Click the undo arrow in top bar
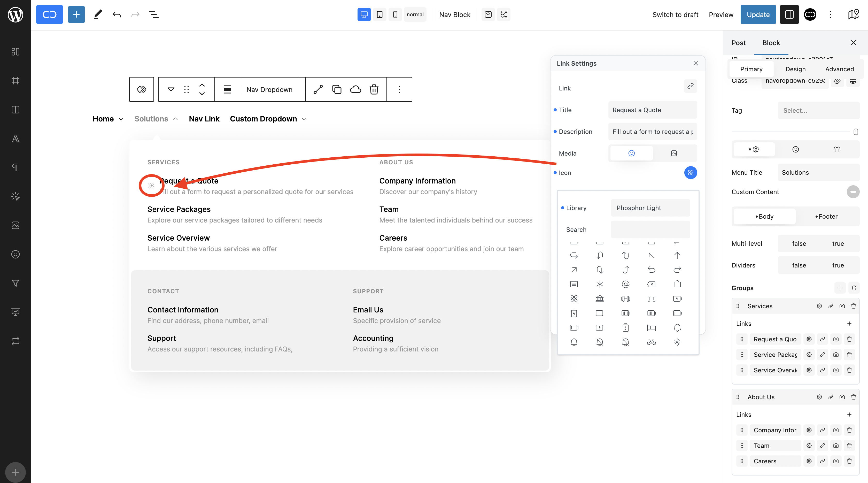The width and height of the screenshot is (868, 483). 117,14
